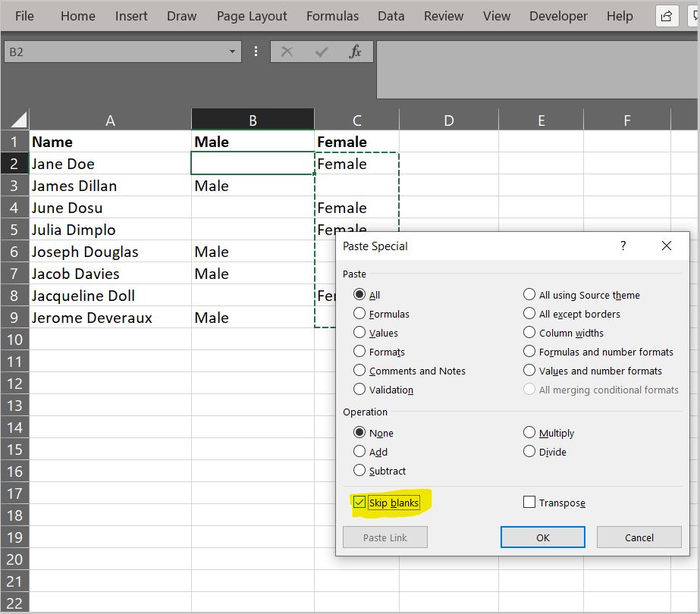Image resolution: width=700 pixels, height=614 pixels.
Task: Click the formula bar options dots
Action: coord(256,52)
